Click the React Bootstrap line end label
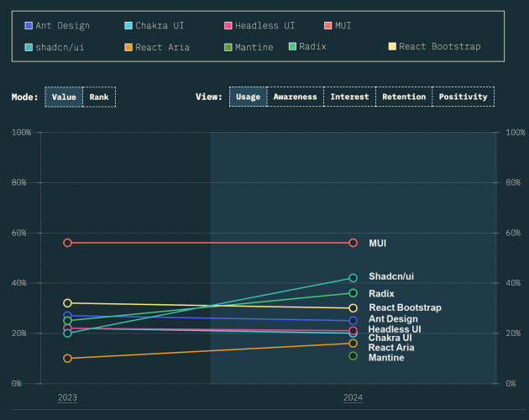 pyautogui.click(x=406, y=307)
